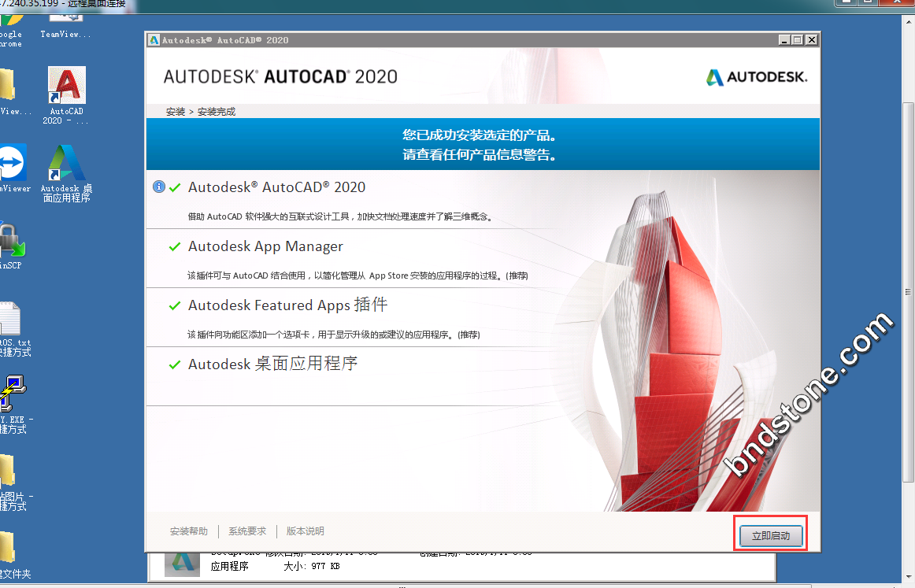Click the TeamViewer desktop icon with blue arrows

click(x=13, y=163)
